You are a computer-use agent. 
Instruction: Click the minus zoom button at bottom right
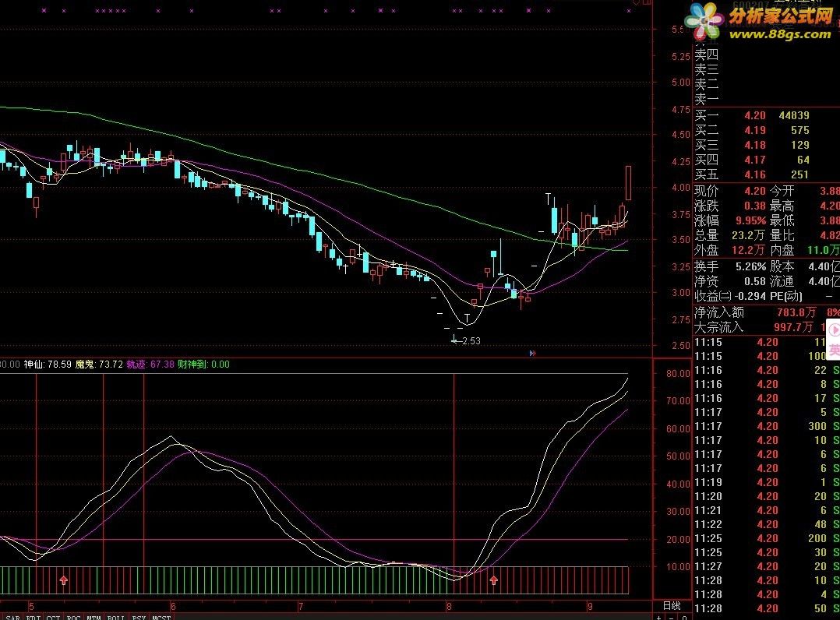(x=671, y=618)
